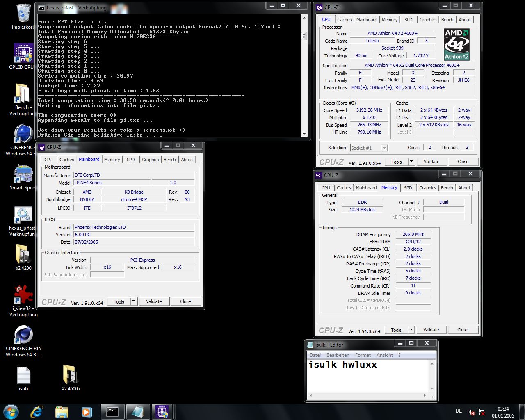
Task: Click Validate in the Mainboard window
Action: tap(154, 301)
